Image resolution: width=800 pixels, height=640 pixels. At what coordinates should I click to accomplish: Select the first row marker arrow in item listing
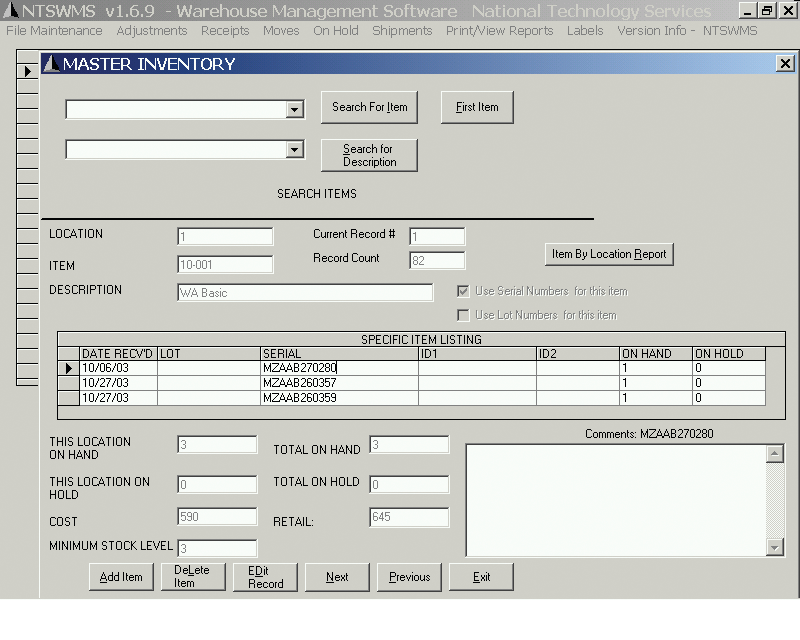(69, 369)
